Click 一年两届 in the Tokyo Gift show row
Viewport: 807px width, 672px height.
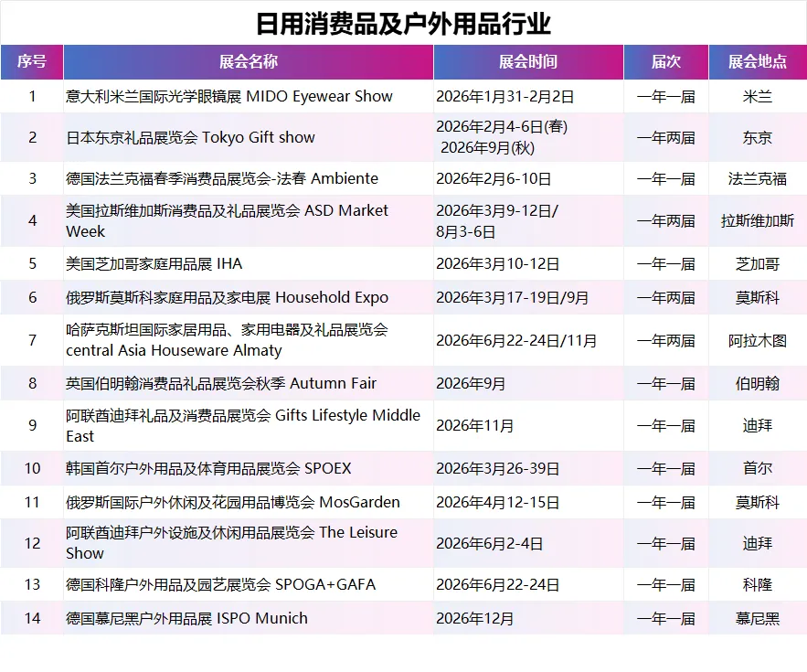(x=666, y=138)
